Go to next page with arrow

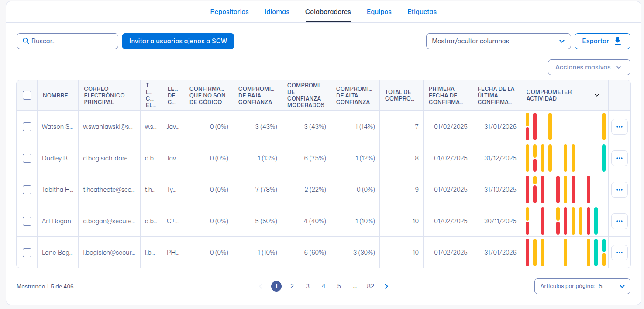(x=386, y=286)
